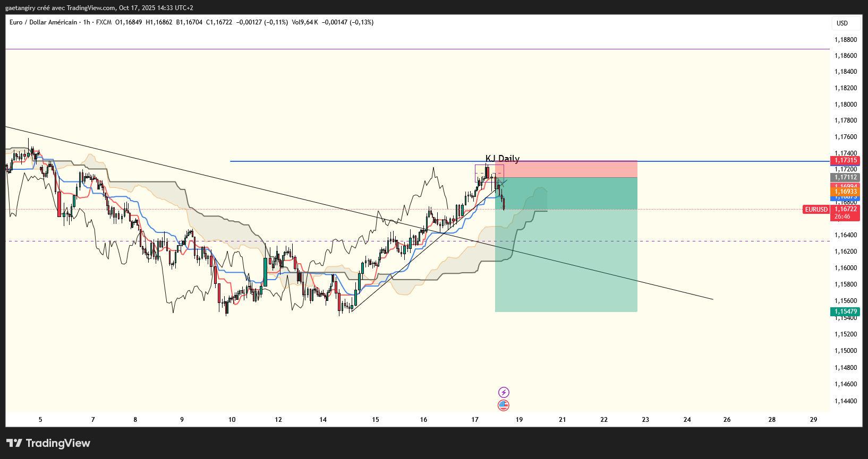
Task: Click 1,16200 on the price axis
Action: click(846, 252)
